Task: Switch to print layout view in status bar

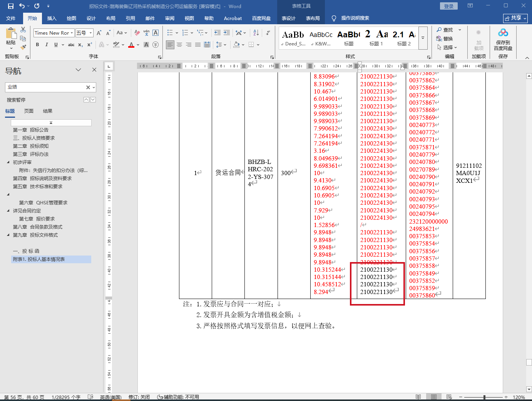Action: coord(434,397)
